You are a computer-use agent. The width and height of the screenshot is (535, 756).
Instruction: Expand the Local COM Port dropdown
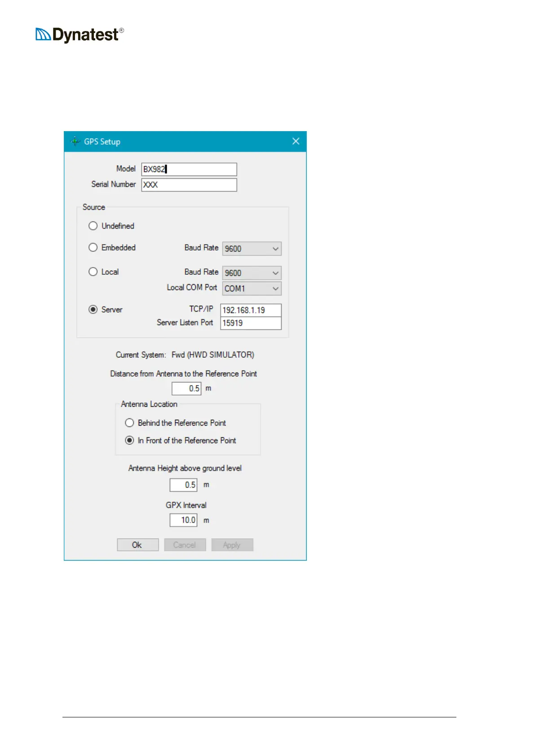(x=252, y=289)
